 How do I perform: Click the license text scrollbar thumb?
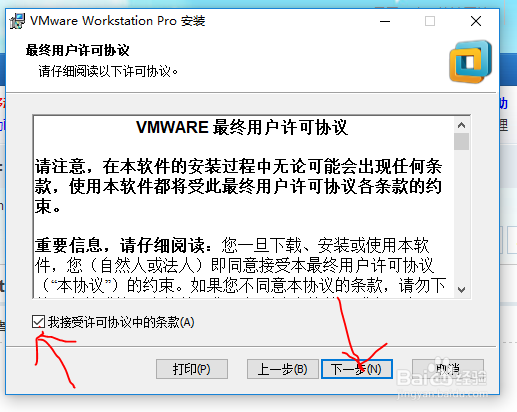[x=461, y=141]
